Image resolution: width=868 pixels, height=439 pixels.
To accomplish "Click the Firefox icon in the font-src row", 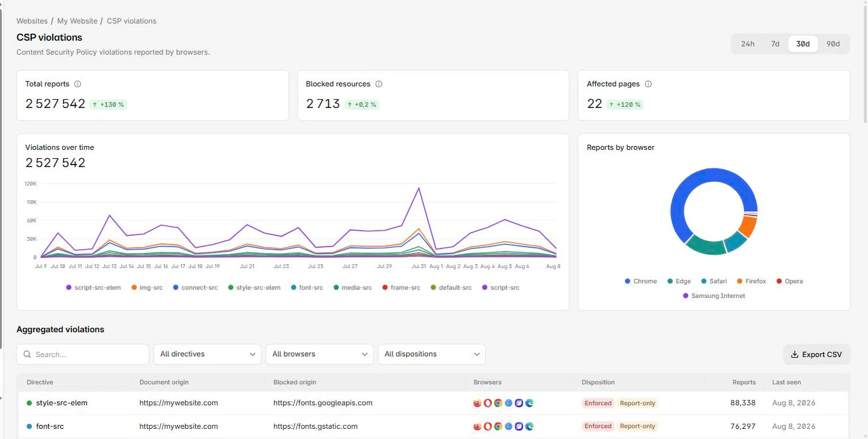I will coord(478,426).
